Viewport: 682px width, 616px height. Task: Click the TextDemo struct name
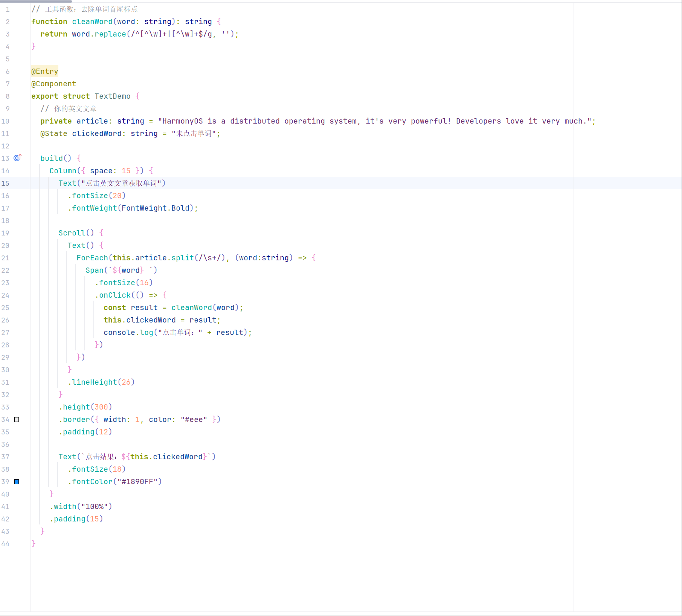tap(113, 96)
